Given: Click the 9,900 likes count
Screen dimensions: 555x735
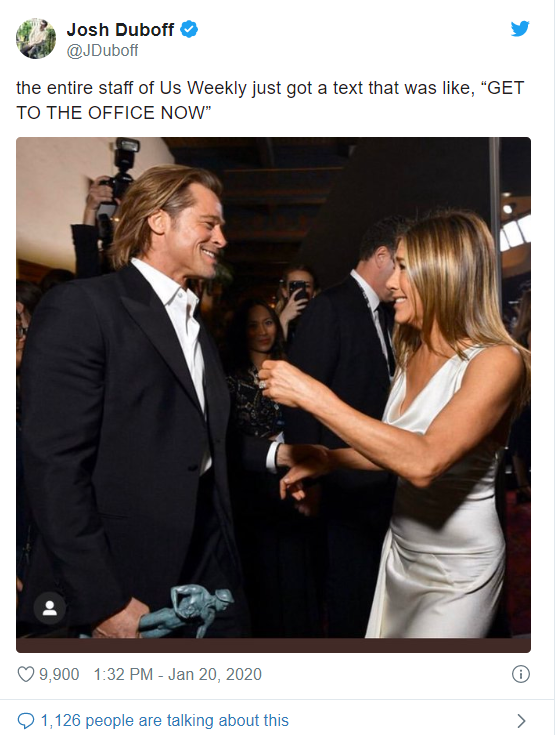Looking at the screenshot, I should pos(59,674).
